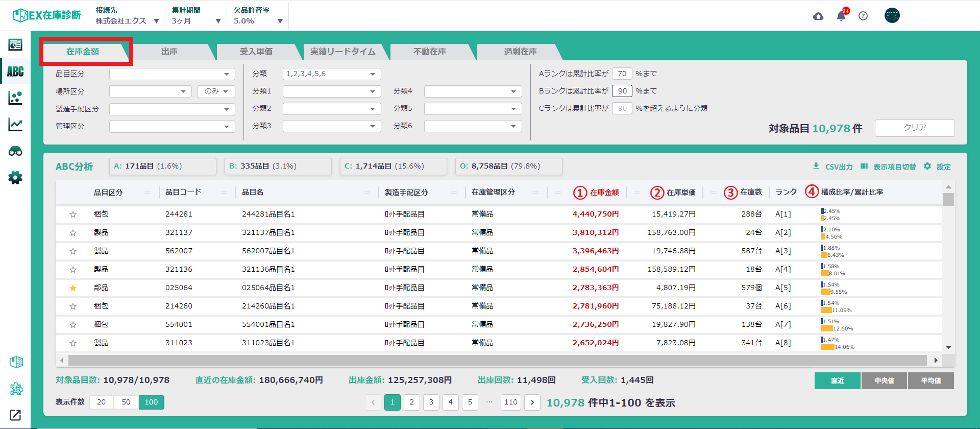Expand the 分類 dropdown showing 1,2,3,4,5,6
The height and width of the screenshot is (429, 980).
click(332, 74)
